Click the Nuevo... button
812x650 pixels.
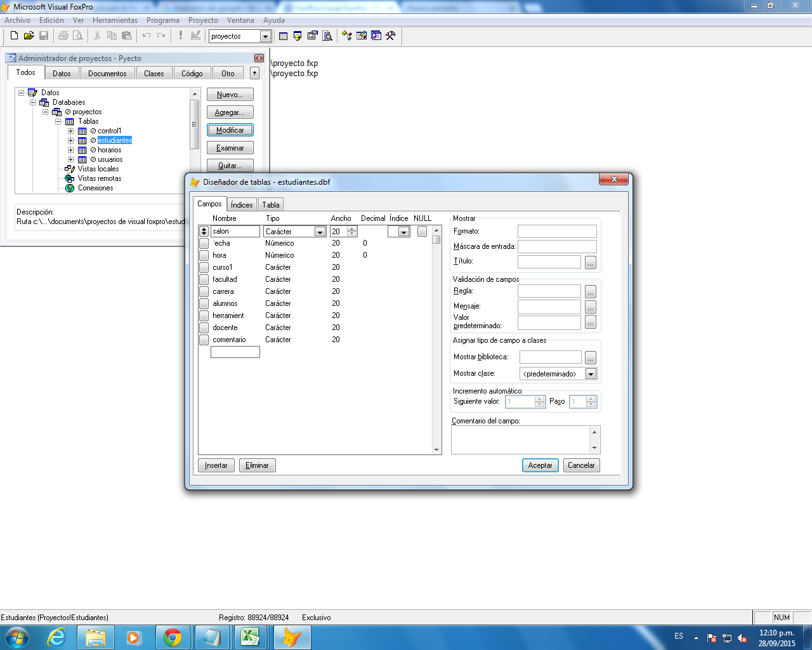pos(230,95)
